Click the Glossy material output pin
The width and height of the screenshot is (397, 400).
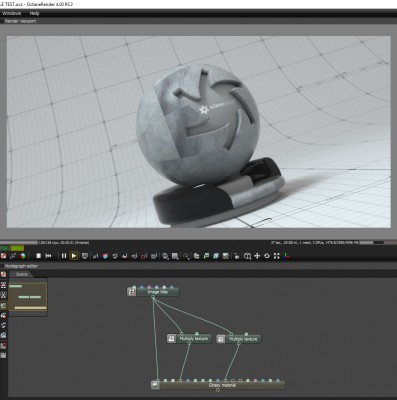pos(218,390)
